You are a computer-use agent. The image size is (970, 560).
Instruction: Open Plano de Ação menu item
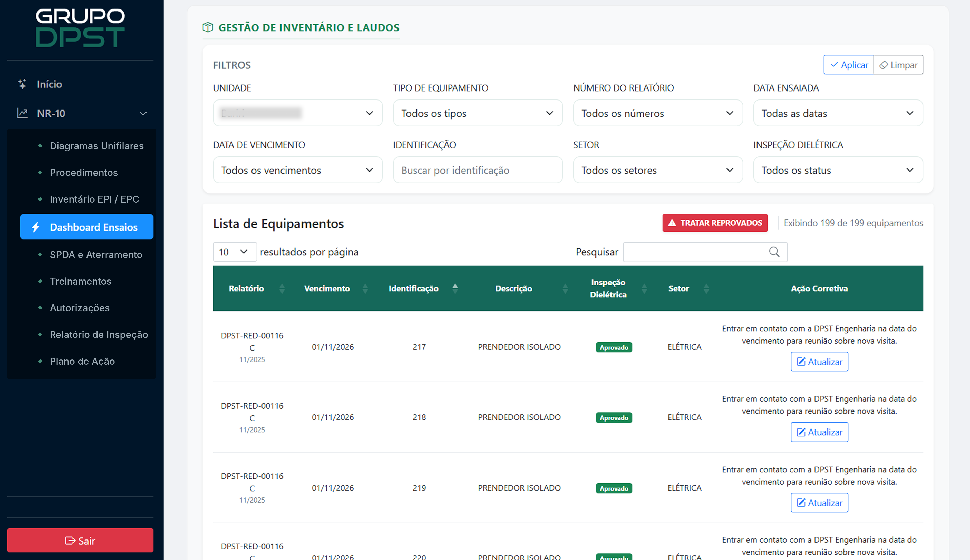(x=82, y=361)
